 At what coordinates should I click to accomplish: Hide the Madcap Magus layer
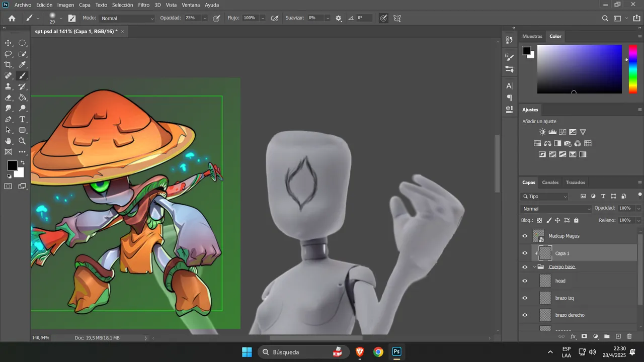(x=525, y=236)
